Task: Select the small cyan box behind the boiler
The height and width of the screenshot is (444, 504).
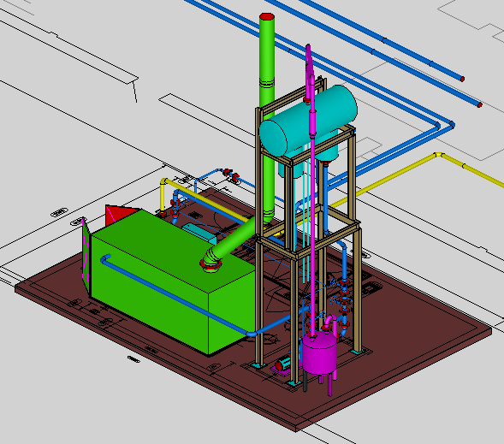Action: [x=200, y=234]
